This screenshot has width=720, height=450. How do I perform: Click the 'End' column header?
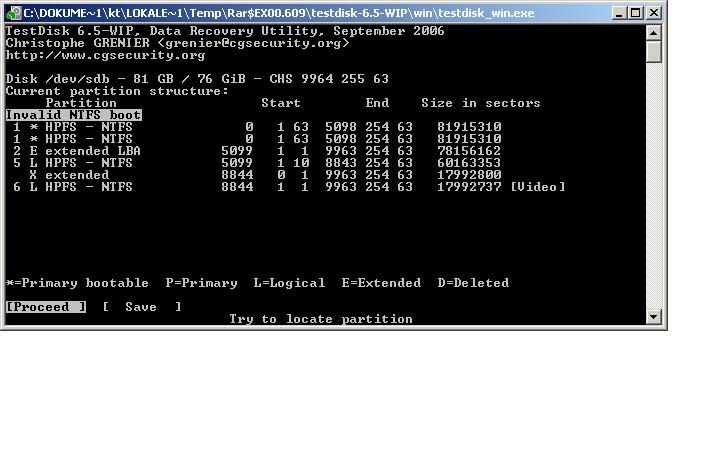(377, 103)
